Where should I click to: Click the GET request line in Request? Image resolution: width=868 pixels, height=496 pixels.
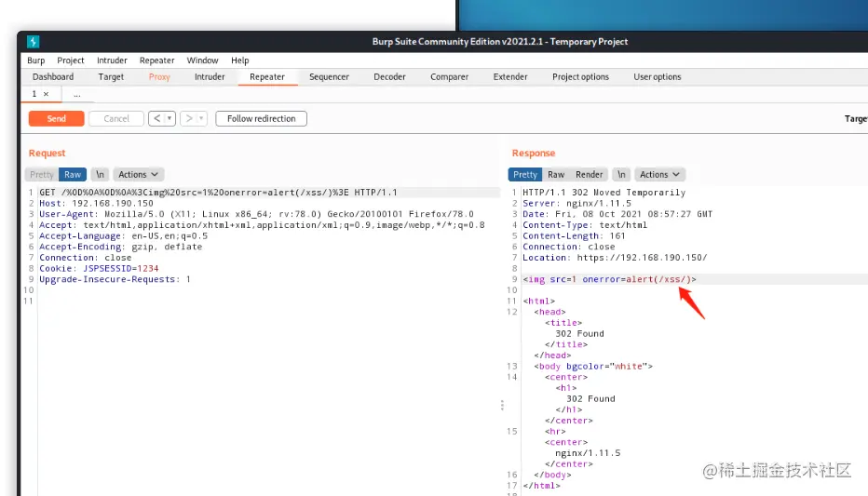(218, 193)
